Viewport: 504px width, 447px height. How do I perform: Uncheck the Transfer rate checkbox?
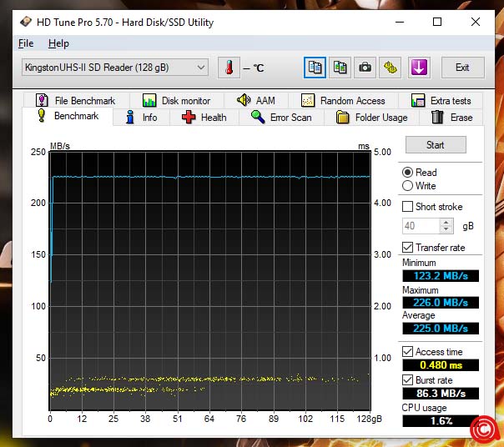[408, 248]
